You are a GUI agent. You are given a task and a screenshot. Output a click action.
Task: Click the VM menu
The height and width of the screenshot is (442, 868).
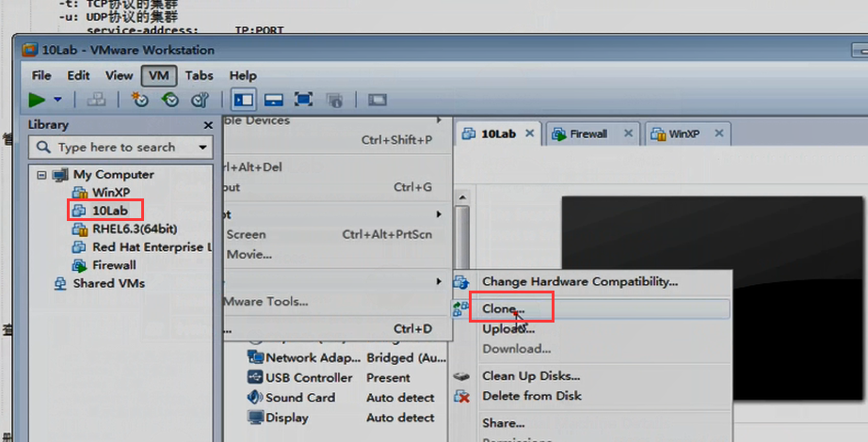pyautogui.click(x=159, y=76)
